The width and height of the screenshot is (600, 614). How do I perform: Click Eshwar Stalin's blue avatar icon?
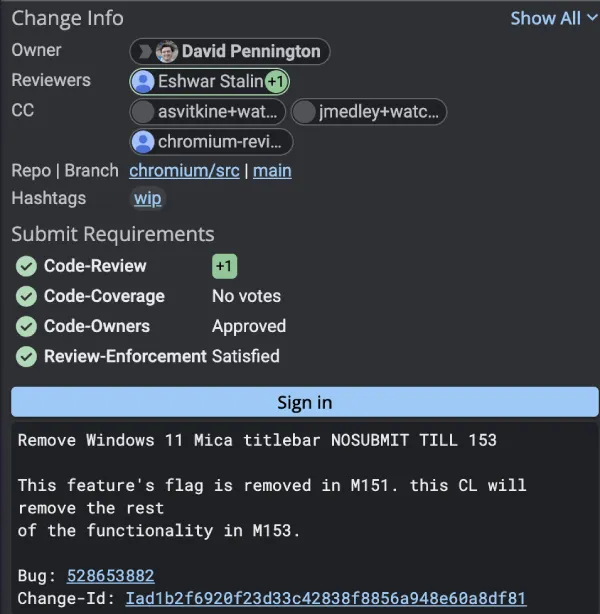coord(143,81)
